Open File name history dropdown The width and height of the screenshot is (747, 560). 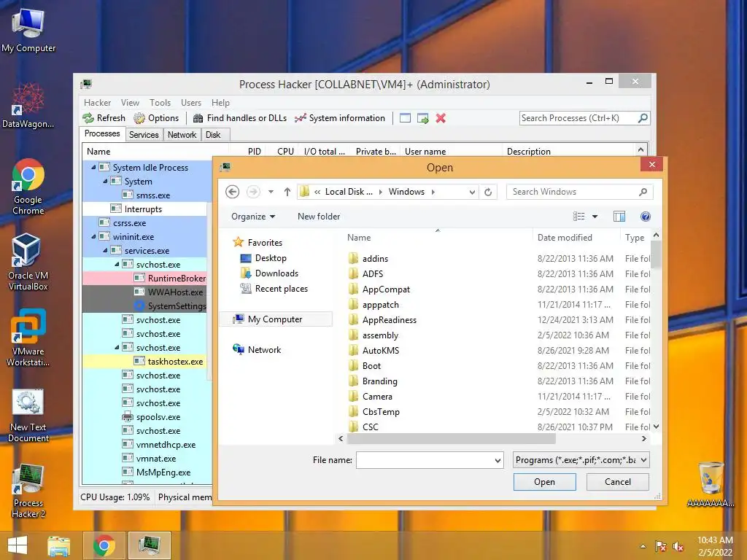point(498,461)
